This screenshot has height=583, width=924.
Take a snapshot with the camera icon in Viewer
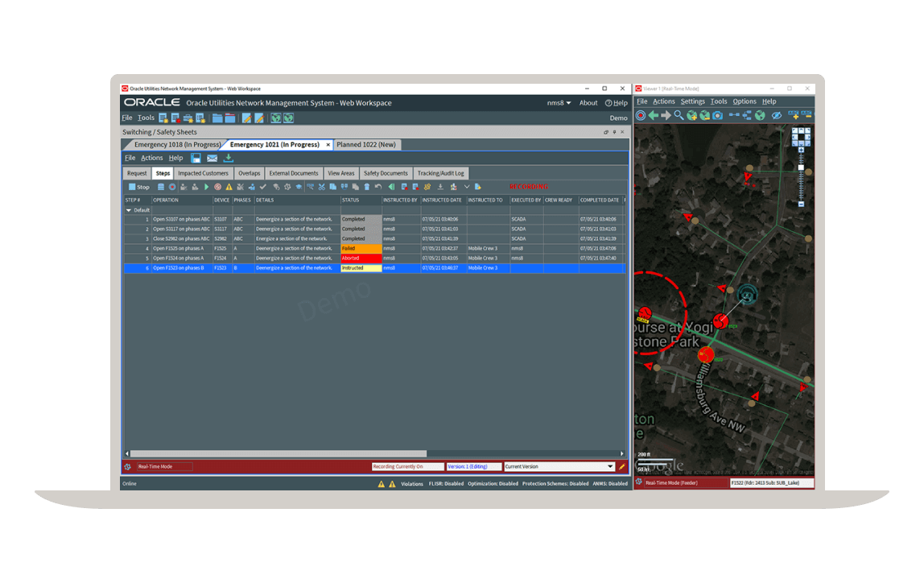coord(717,115)
